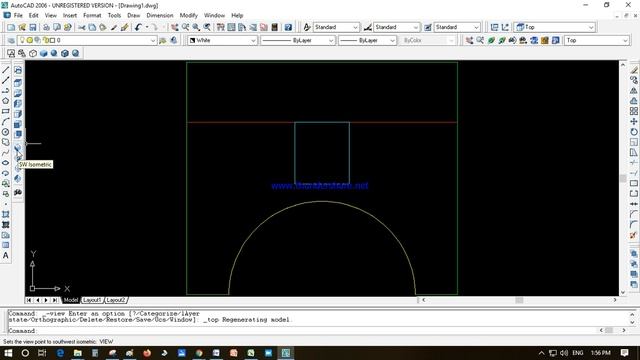Viewport: 640px width, 360px height.
Task: Select the Move tool in Modify toolbar
Action: pos(633,121)
